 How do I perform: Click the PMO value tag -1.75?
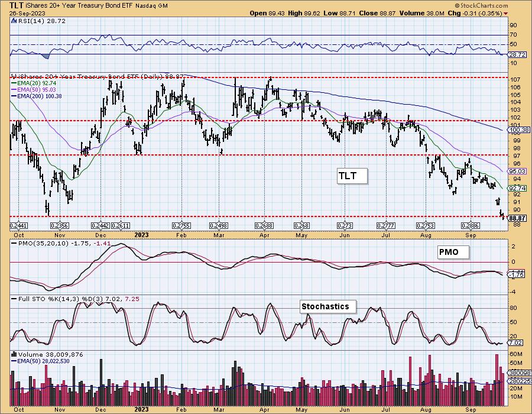(517, 274)
